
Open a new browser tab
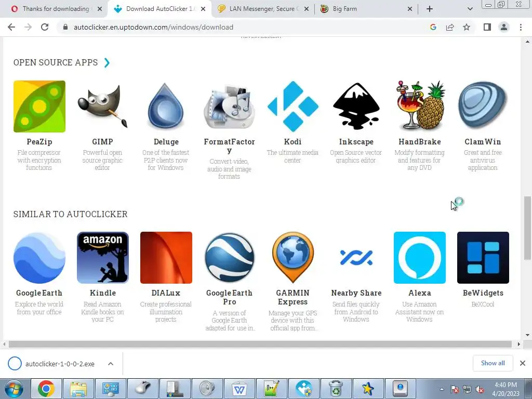(x=430, y=9)
